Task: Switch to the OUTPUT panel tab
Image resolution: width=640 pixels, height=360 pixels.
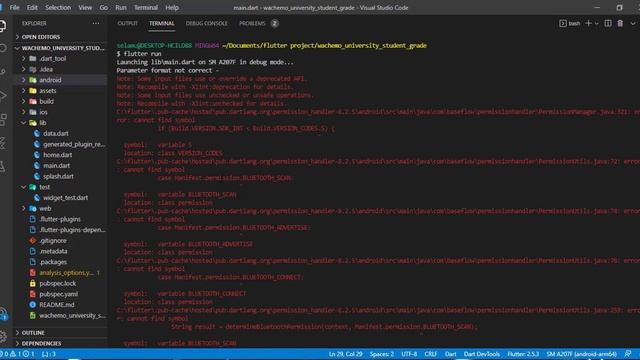Action: (127, 23)
